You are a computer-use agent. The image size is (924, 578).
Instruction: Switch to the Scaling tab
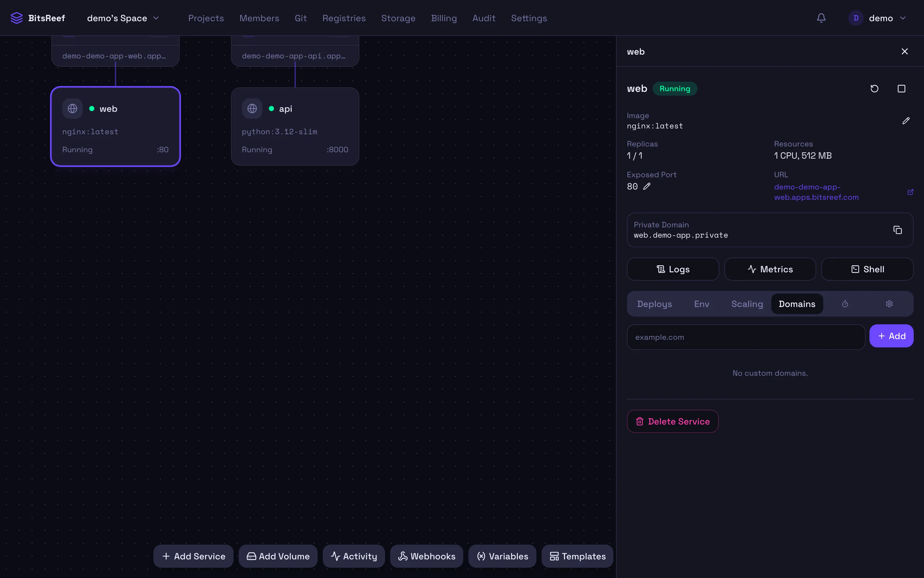(x=747, y=304)
